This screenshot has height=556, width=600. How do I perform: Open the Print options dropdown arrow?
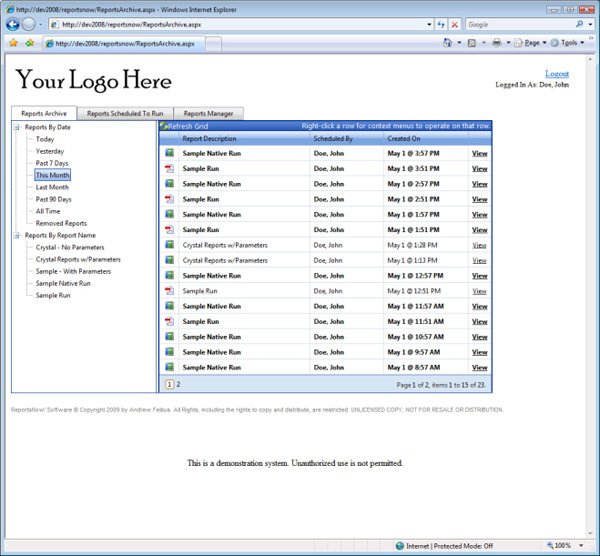pyautogui.click(x=508, y=43)
